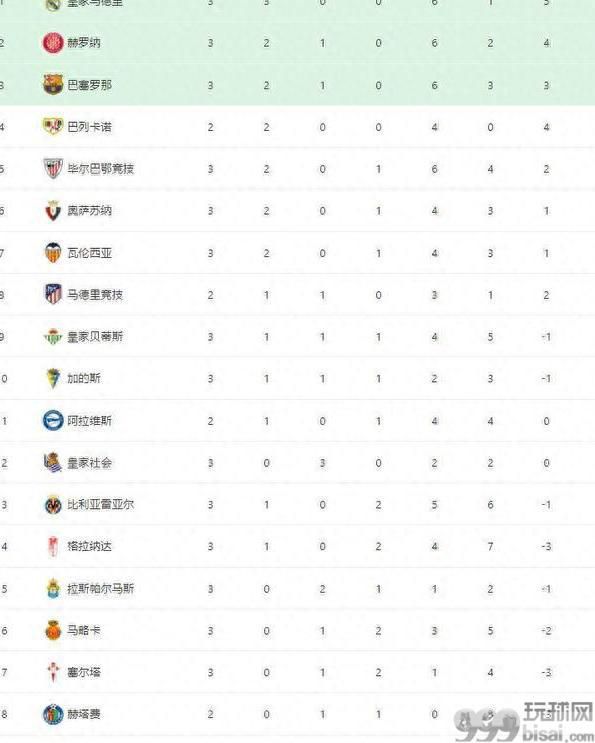Click the Mallorca club crest
This screenshot has height=743, width=595.
pyautogui.click(x=53, y=630)
